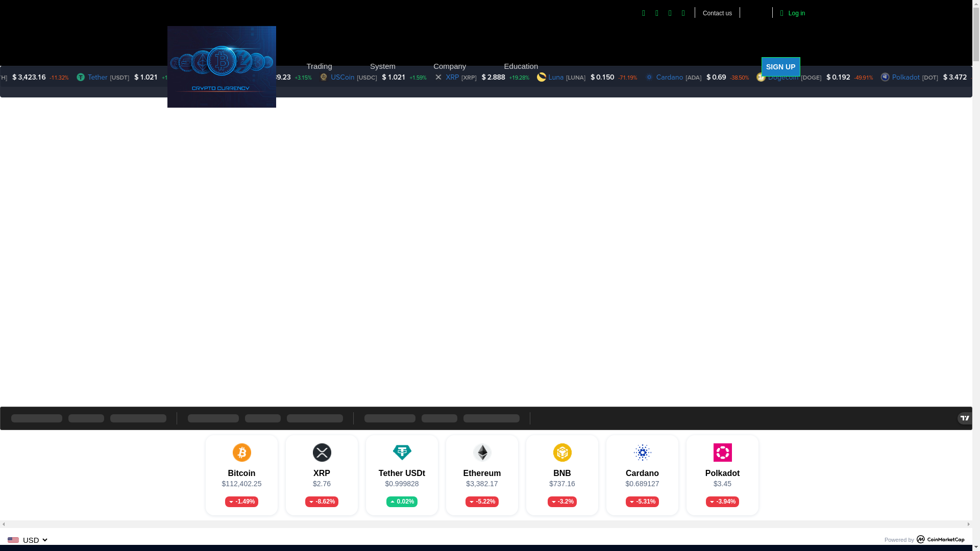The width and height of the screenshot is (980, 551).
Task: Open the CoinMarketCap logo link
Action: click(x=940, y=539)
